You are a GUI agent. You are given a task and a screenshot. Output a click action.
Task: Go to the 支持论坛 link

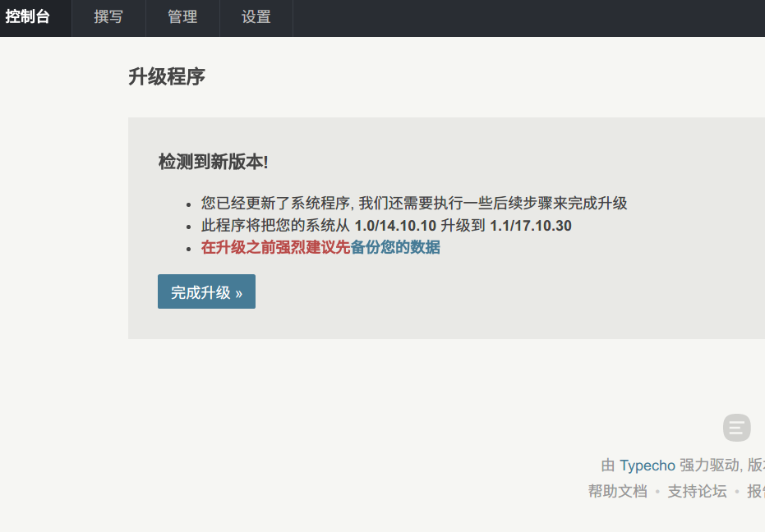tap(697, 491)
